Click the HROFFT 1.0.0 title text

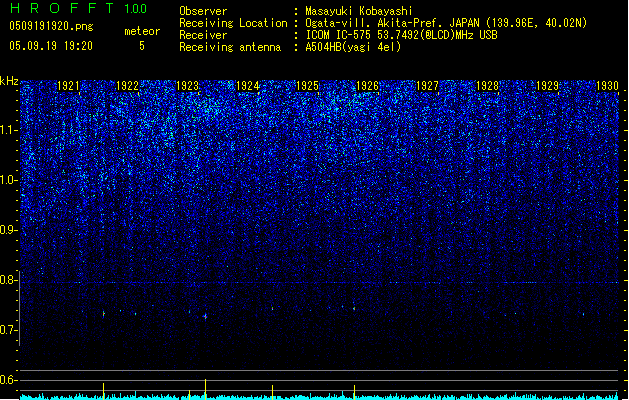click(79, 8)
